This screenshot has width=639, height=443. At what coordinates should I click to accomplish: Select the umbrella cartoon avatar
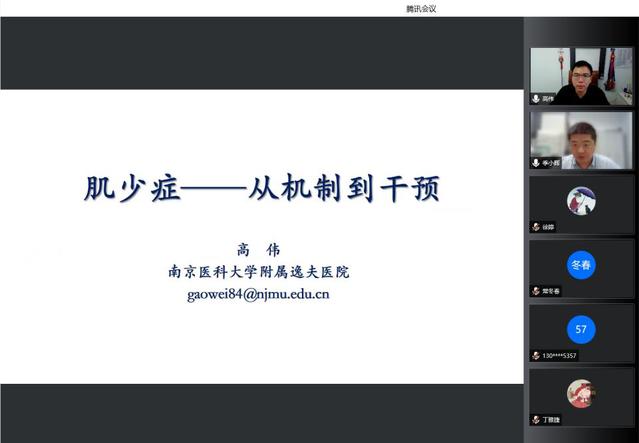click(581, 201)
